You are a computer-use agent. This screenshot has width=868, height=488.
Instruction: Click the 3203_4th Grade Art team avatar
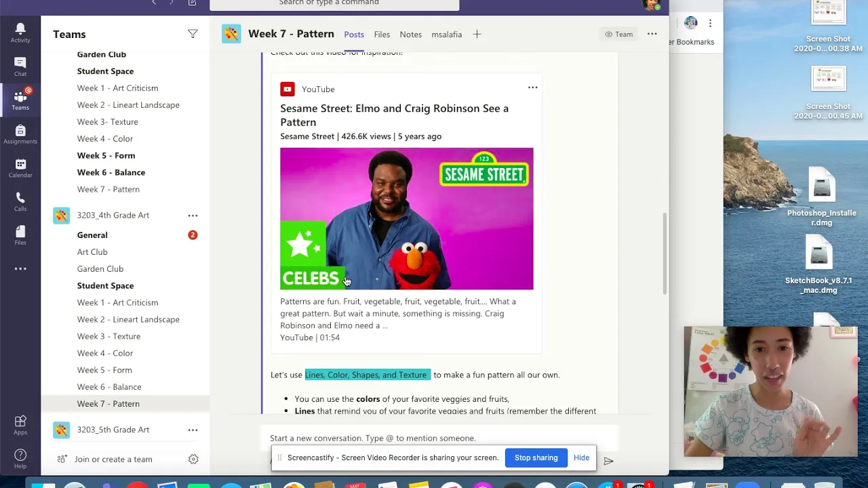point(62,216)
